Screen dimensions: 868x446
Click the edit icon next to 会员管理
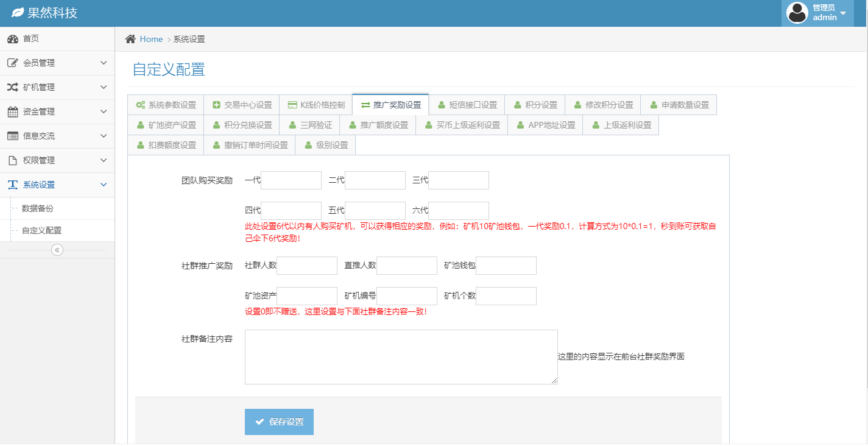tap(12, 63)
